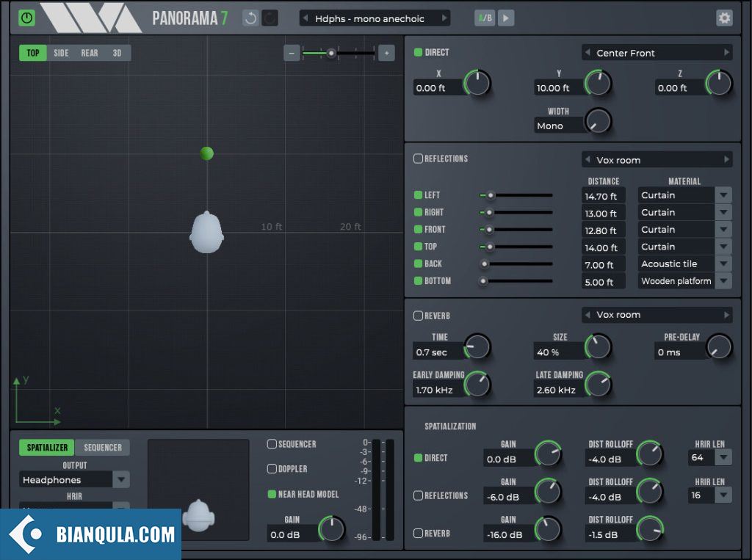
Task: Switch to 3D view tab
Action: point(117,53)
